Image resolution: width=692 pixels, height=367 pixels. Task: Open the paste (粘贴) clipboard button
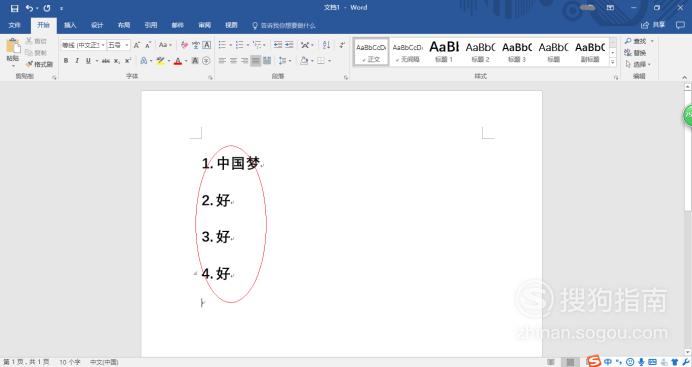tap(13, 52)
